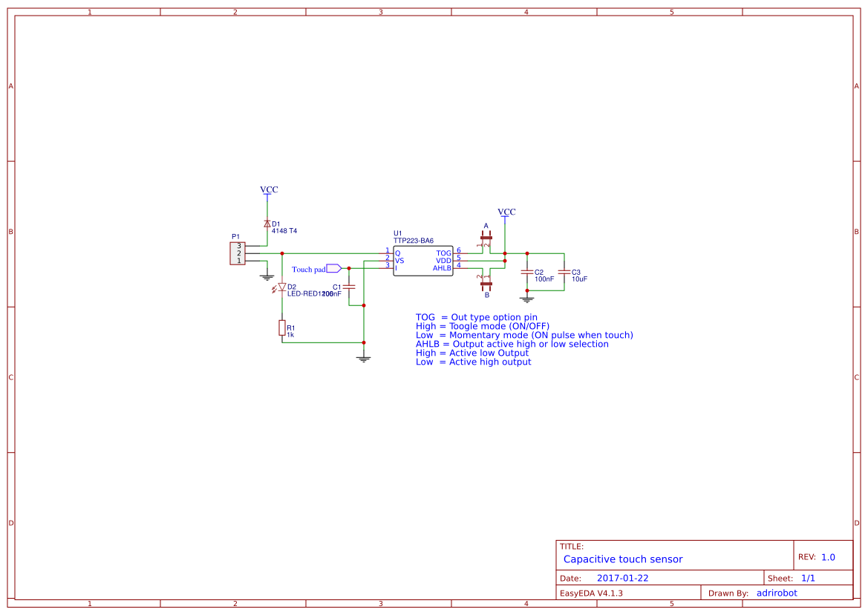
Task: Select jumper B below the AHLB pin
Action: (x=486, y=285)
